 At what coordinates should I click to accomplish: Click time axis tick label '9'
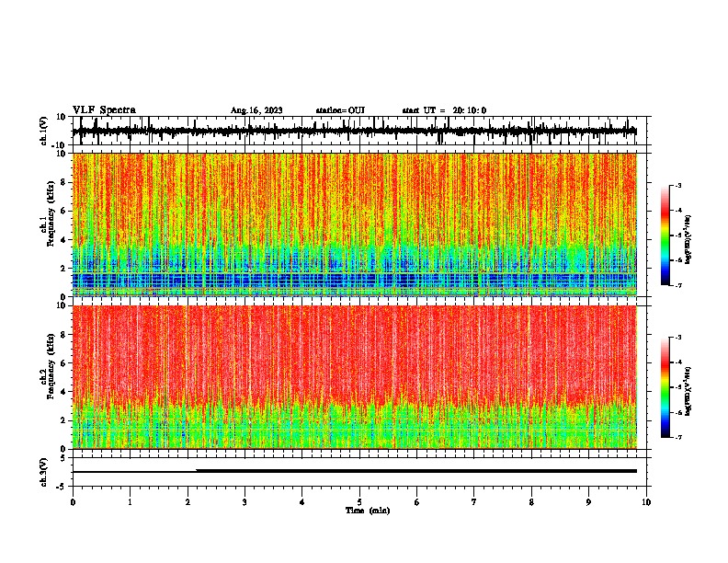(588, 502)
